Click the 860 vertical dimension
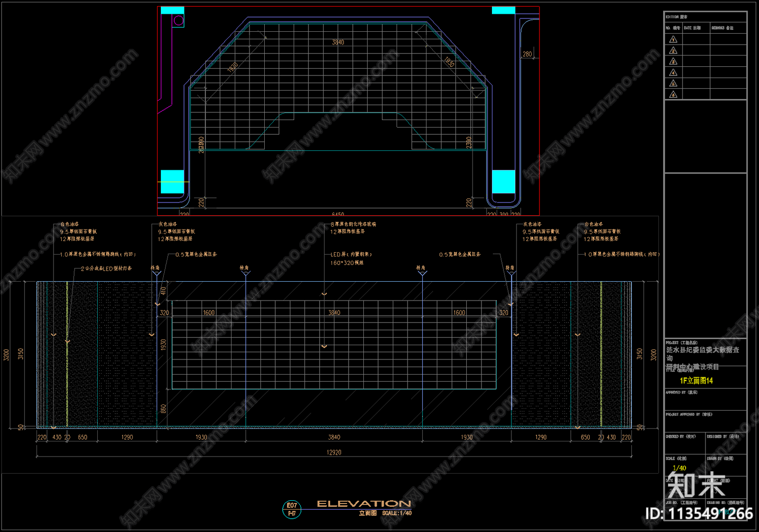Image resolution: width=759 pixels, height=532 pixels. coord(163,408)
